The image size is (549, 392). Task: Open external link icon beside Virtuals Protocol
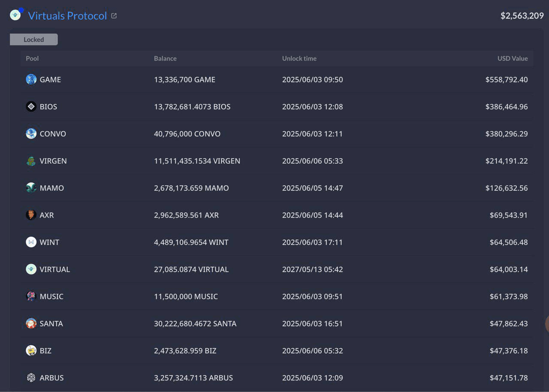[x=114, y=16]
